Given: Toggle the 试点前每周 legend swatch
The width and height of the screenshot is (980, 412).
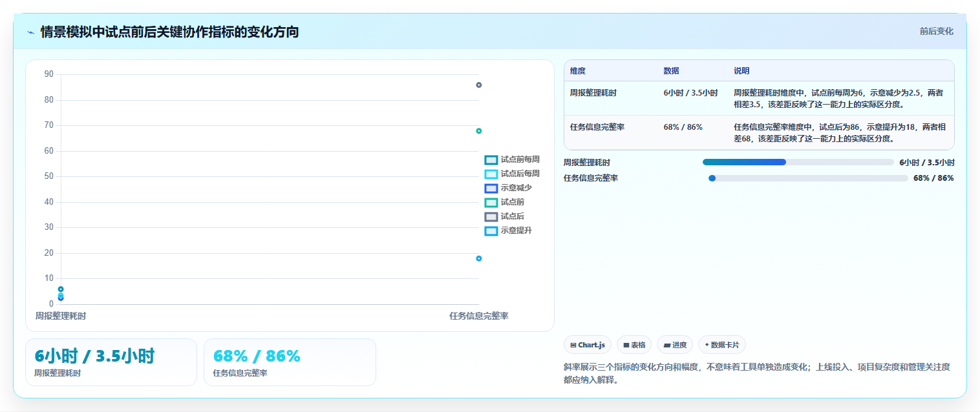Looking at the screenshot, I should [x=491, y=160].
